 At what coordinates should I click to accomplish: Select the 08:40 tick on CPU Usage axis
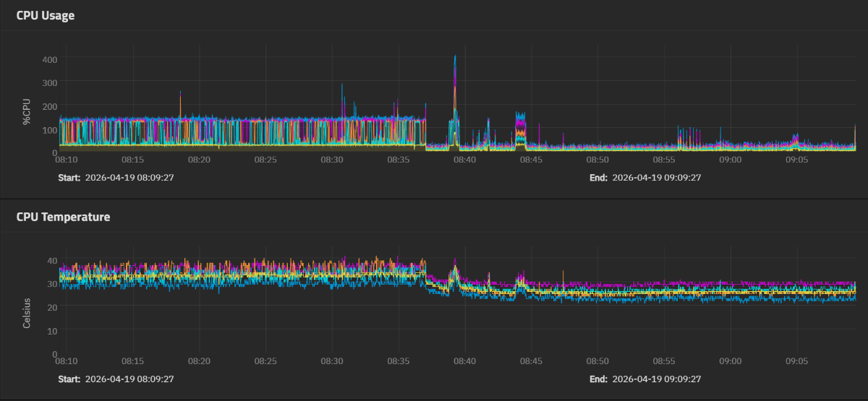[x=464, y=160]
